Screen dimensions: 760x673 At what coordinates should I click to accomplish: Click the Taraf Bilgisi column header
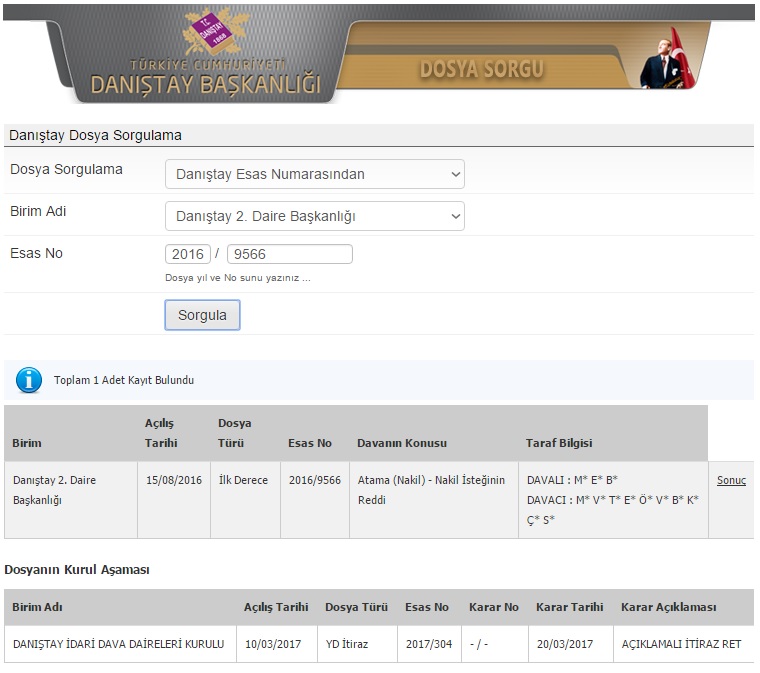point(559,443)
